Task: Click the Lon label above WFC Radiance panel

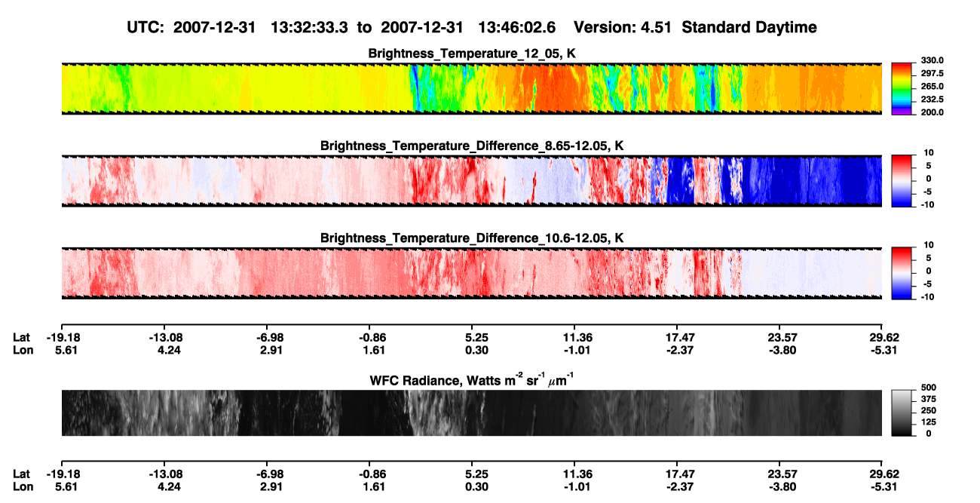Action: click(22, 350)
